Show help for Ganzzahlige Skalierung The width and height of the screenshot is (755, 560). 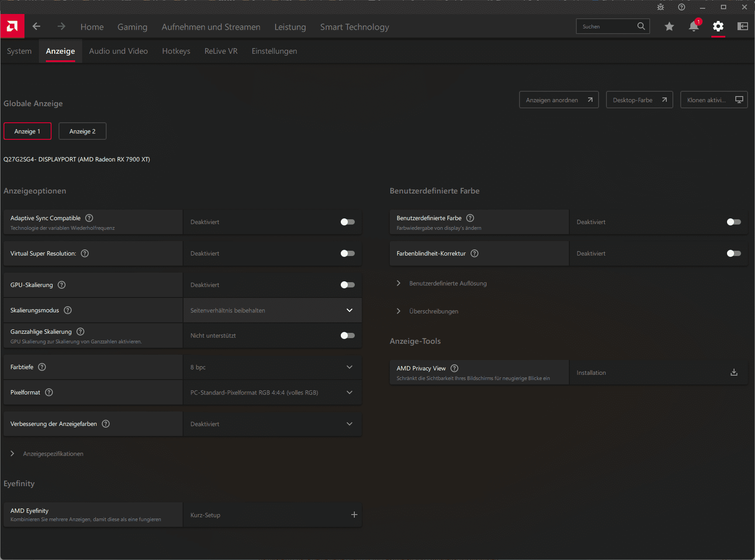click(80, 332)
